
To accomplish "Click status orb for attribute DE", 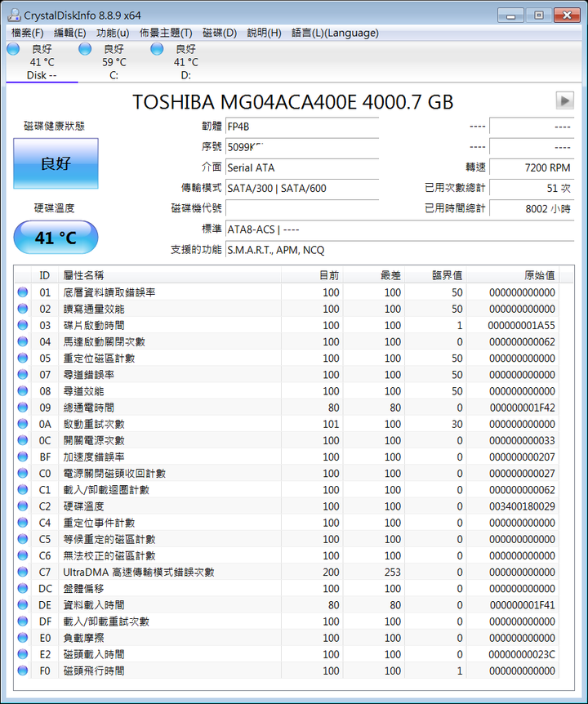I will point(22,605).
